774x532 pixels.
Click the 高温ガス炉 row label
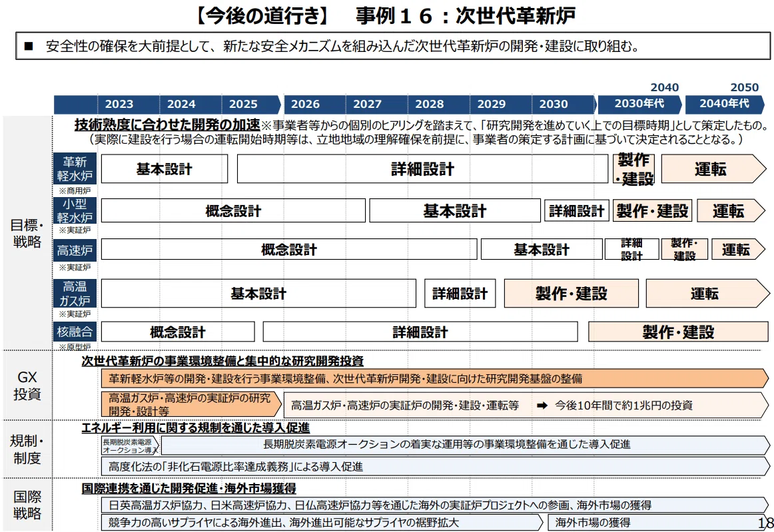coord(75,294)
